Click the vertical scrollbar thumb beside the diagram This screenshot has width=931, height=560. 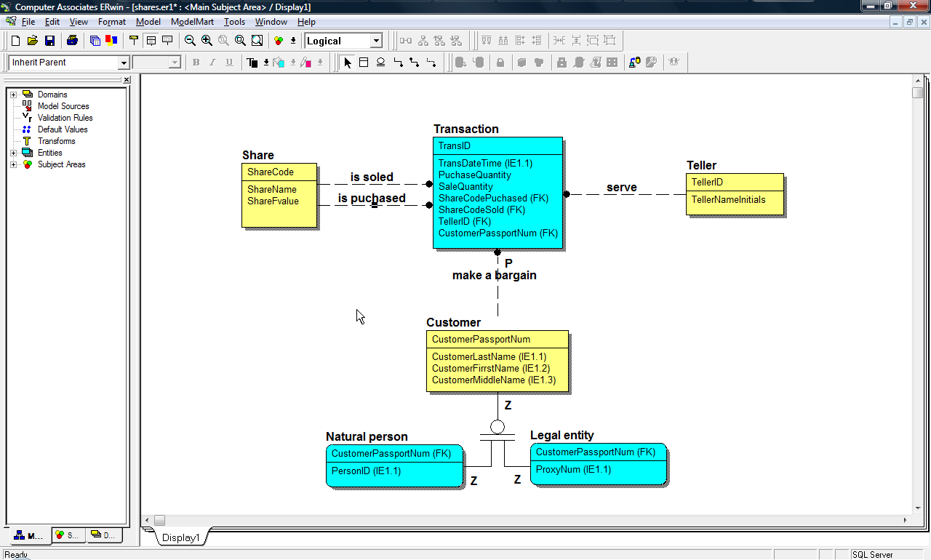(918, 92)
